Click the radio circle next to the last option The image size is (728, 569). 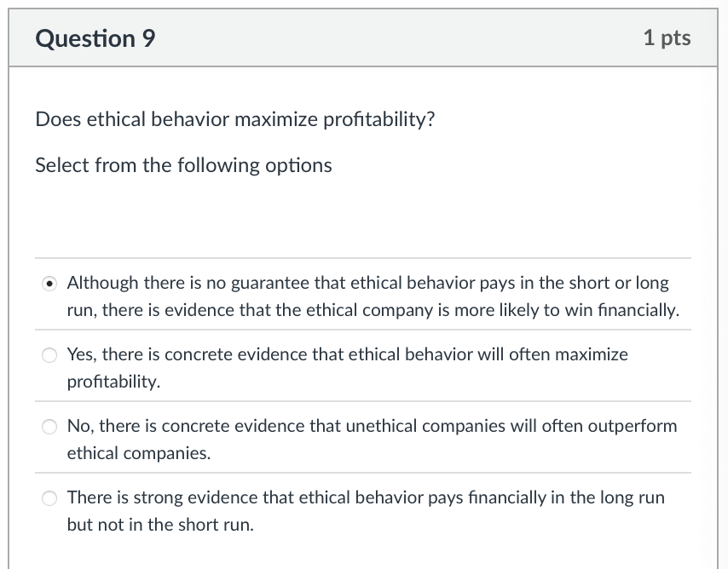(x=49, y=497)
